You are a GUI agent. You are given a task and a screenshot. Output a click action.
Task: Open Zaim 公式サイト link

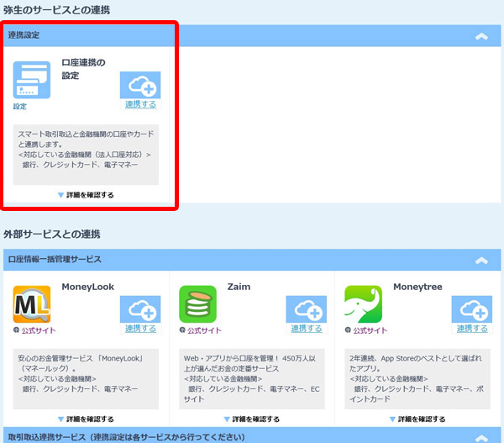[204, 330]
